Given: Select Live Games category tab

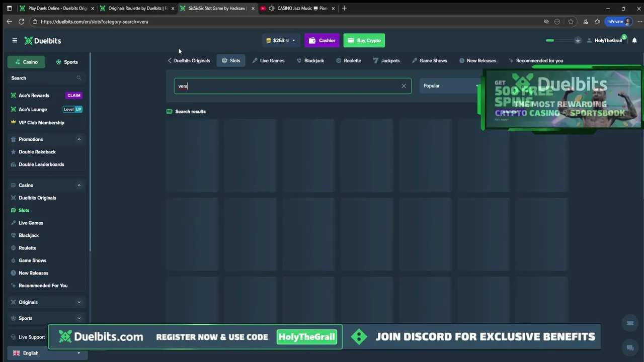Looking at the screenshot, I should point(268,61).
